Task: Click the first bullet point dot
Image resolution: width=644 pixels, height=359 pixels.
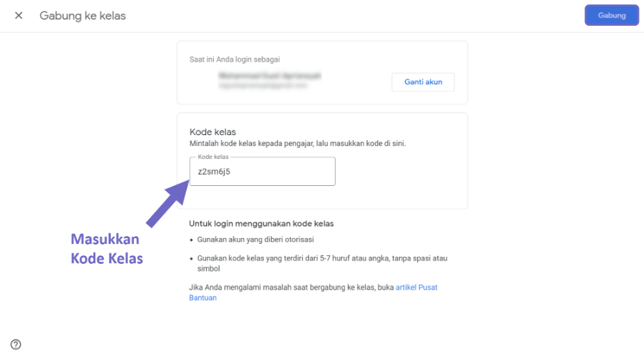Action: click(191, 240)
